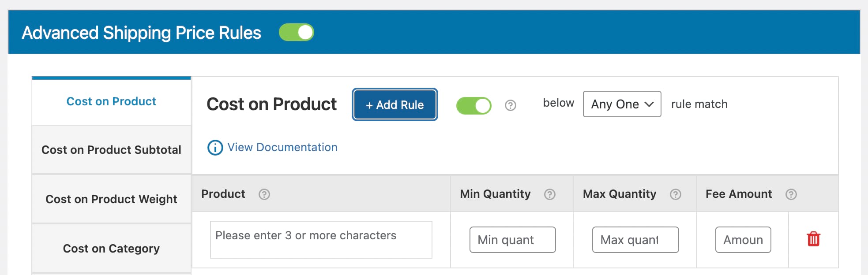Delete the rule row using trash icon

point(814,239)
